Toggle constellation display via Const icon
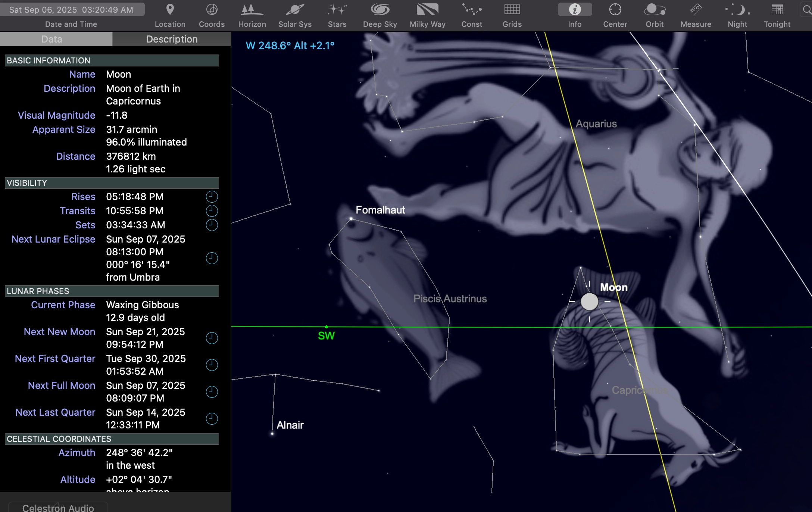Image resolution: width=812 pixels, height=512 pixels. pos(472,10)
